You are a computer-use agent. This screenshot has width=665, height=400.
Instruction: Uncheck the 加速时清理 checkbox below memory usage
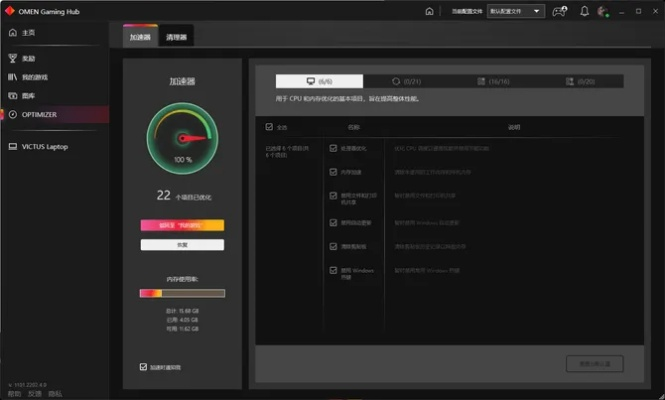[x=143, y=367]
